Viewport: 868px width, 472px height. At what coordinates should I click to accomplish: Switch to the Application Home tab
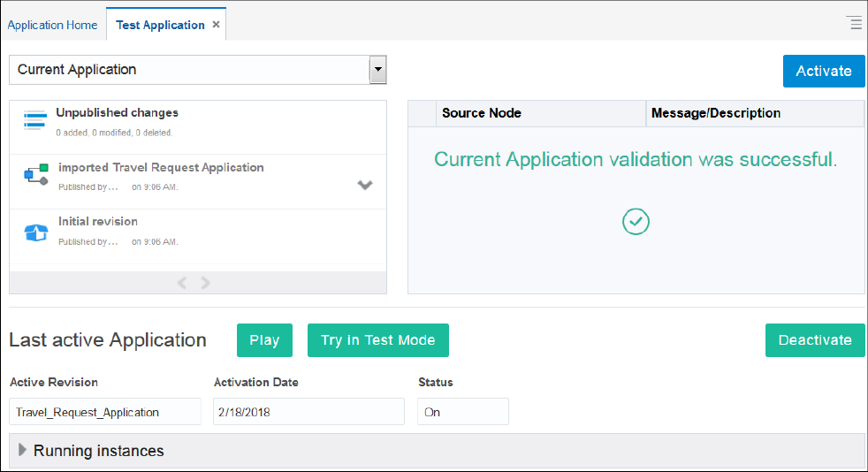click(52, 25)
